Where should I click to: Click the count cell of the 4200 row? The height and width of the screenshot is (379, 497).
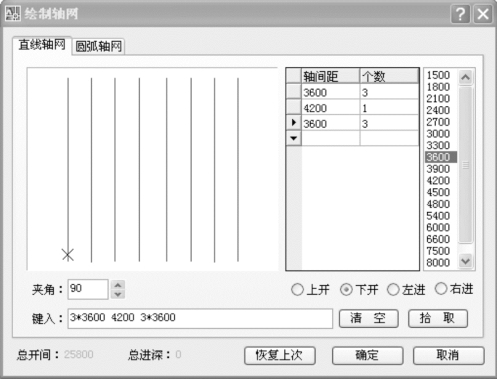pos(389,108)
